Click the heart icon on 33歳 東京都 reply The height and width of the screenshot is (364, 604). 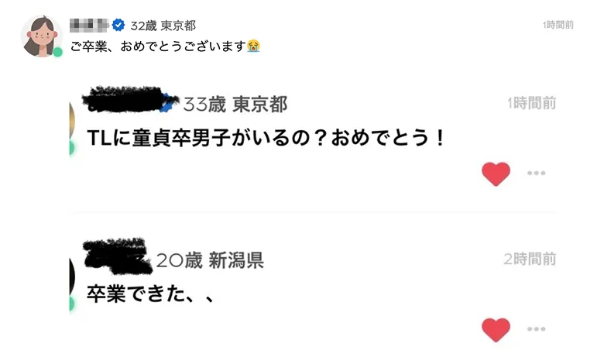click(496, 173)
